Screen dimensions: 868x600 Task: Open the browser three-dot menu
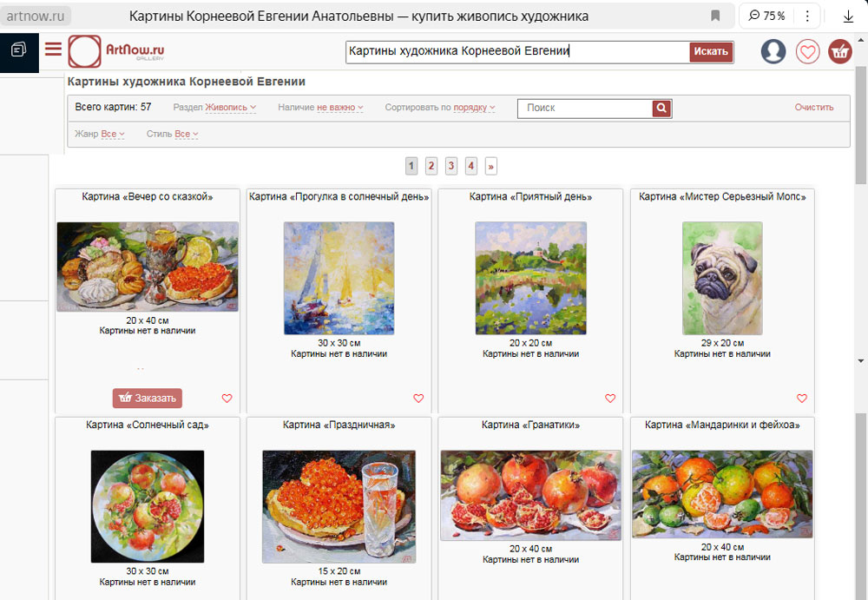[807, 16]
